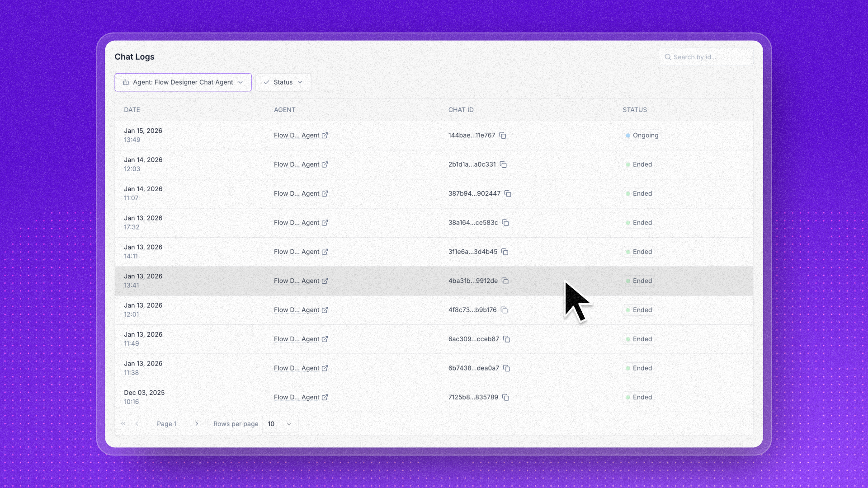This screenshot has width=868, height=488.
Task: Copy chat ID 4ba31b...9912de
Action: pos(505,281)
